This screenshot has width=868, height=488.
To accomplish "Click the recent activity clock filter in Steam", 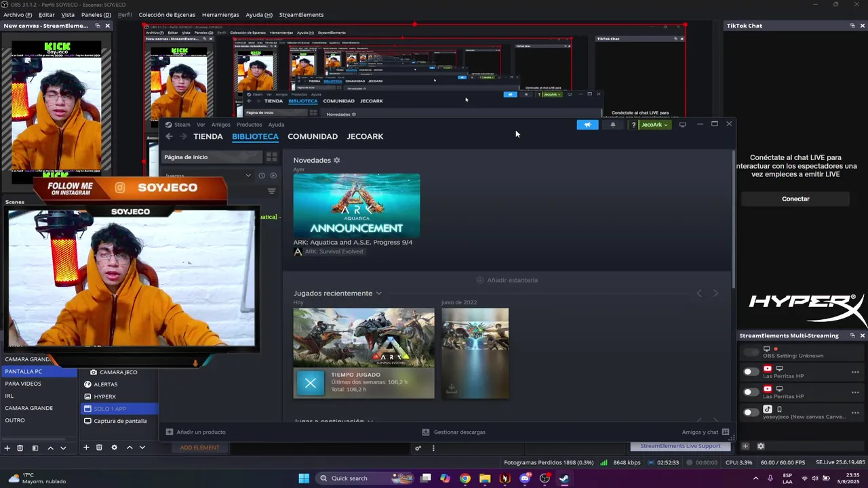I will [x=262, y=176].
